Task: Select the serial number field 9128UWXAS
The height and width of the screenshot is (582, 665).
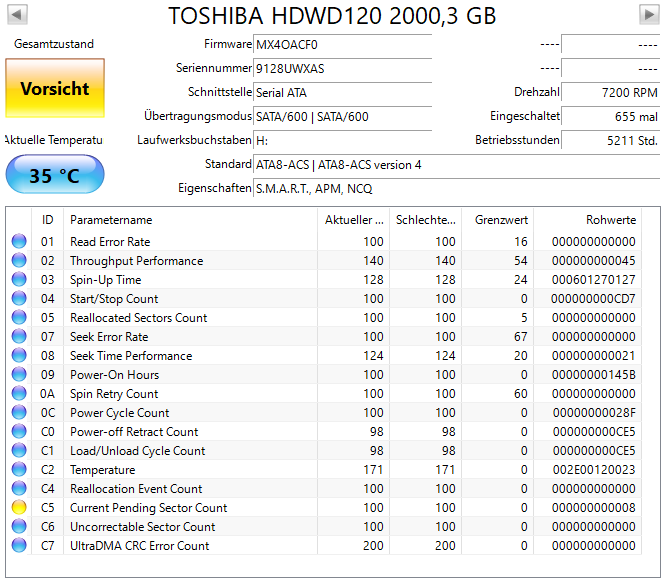Action: click(x=343, y=68)
